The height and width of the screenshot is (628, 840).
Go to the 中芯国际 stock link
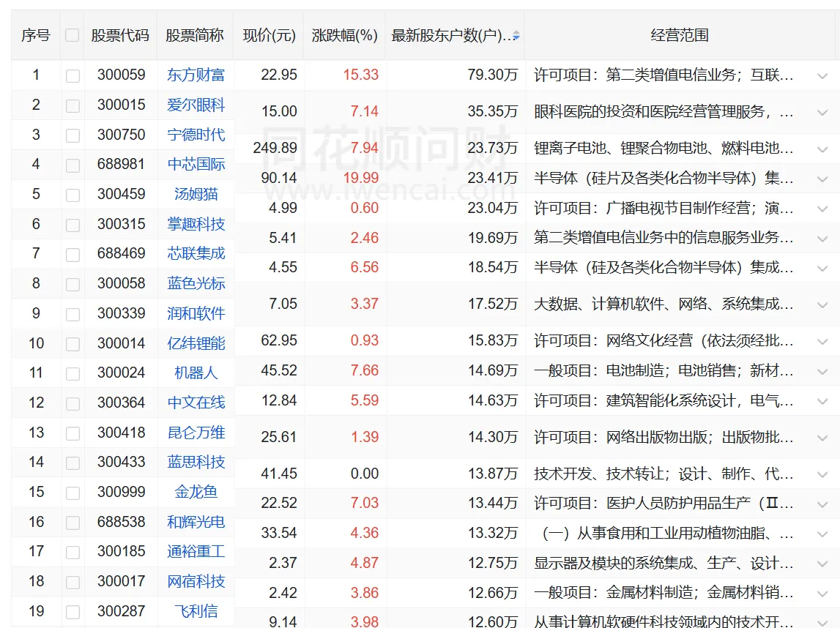196,165
